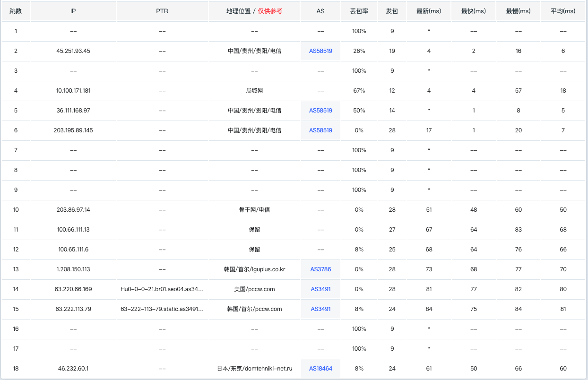Open AS58519 link for IP 203.195.89.145

(320, 130)
